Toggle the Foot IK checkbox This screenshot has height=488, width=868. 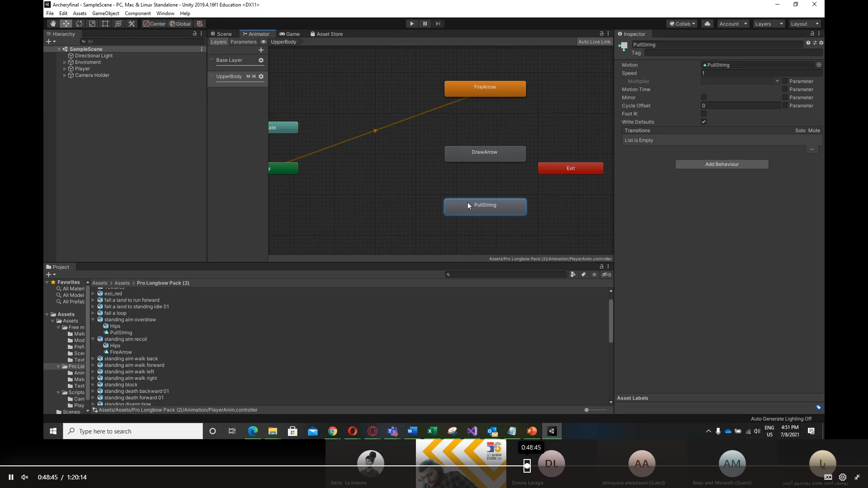[704, 114]
